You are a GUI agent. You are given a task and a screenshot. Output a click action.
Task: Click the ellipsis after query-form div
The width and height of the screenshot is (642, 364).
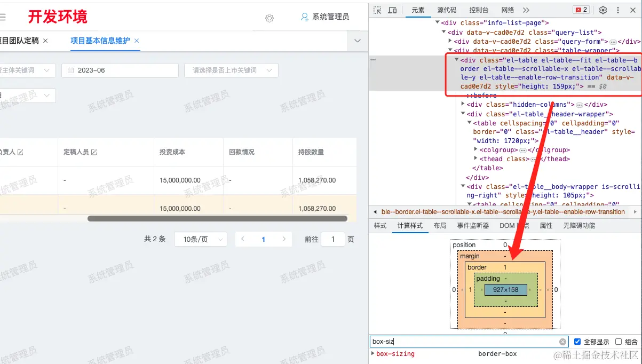point(613,42)
